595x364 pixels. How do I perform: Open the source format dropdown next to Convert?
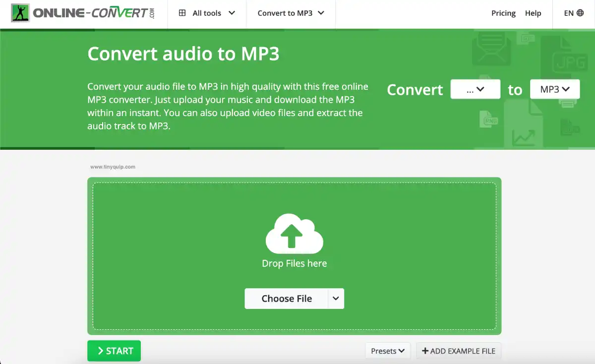475,89
